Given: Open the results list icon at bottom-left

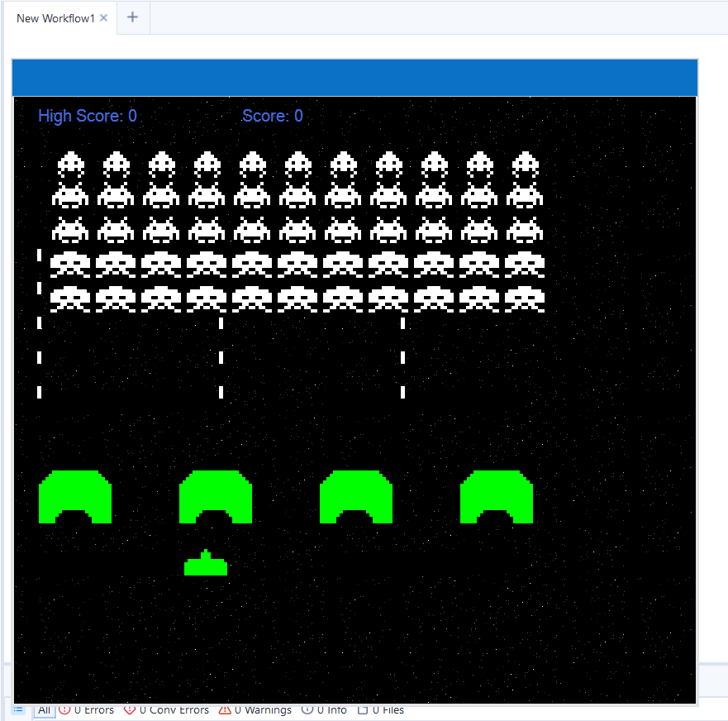Looking at the screenshot, I should [18, 710].
